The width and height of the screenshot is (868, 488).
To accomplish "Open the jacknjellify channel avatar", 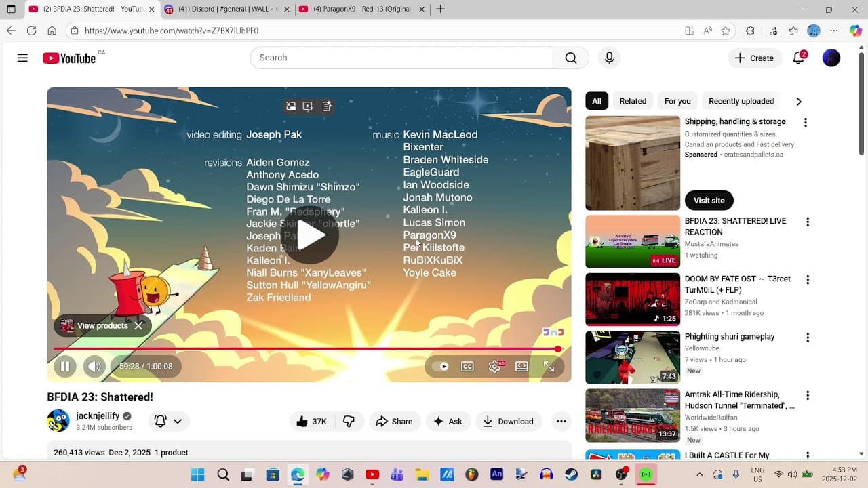I will 58,421.
